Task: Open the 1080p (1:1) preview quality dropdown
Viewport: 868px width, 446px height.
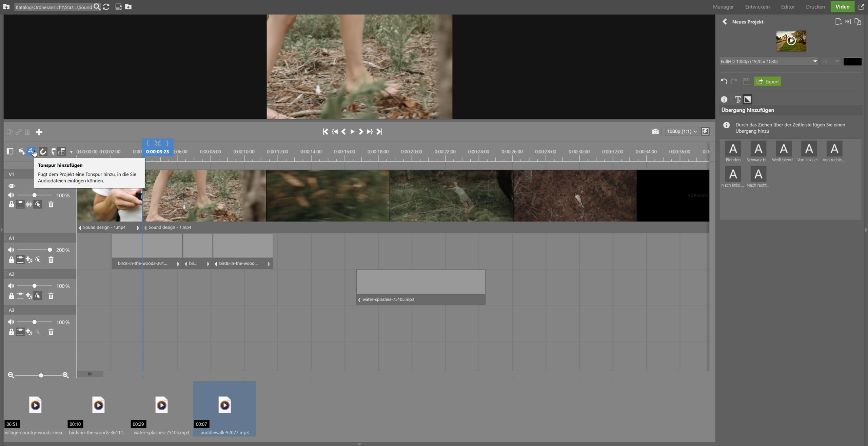Action: pyautogui.click(x=682, y=132)
